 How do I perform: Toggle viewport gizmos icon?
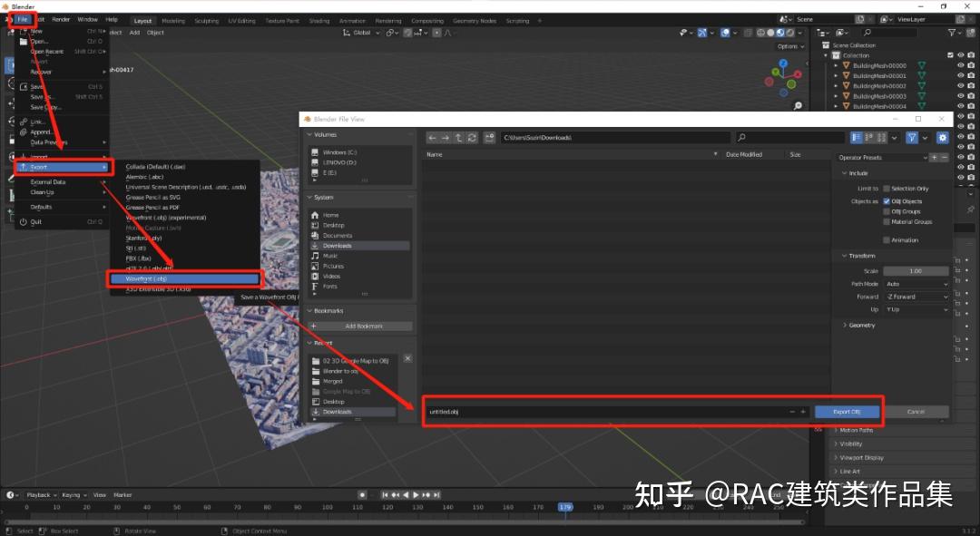click(x=701, y=33)
